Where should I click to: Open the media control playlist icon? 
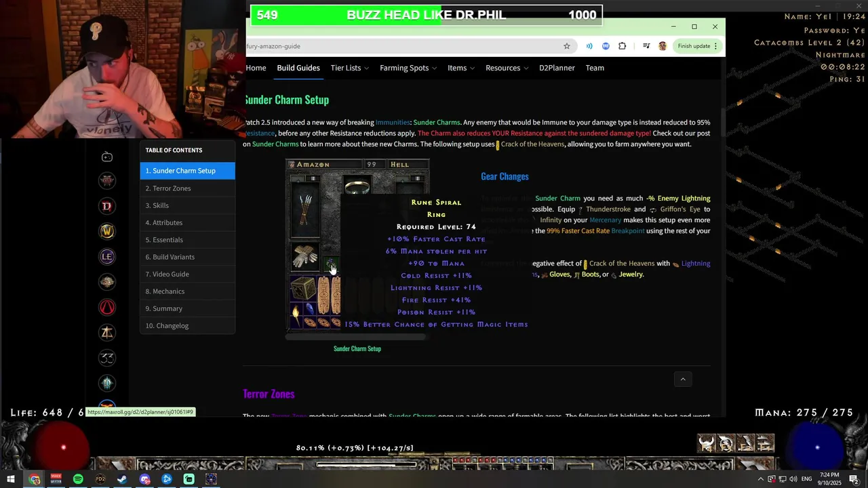pyautogui.click(x=646, y=46)
